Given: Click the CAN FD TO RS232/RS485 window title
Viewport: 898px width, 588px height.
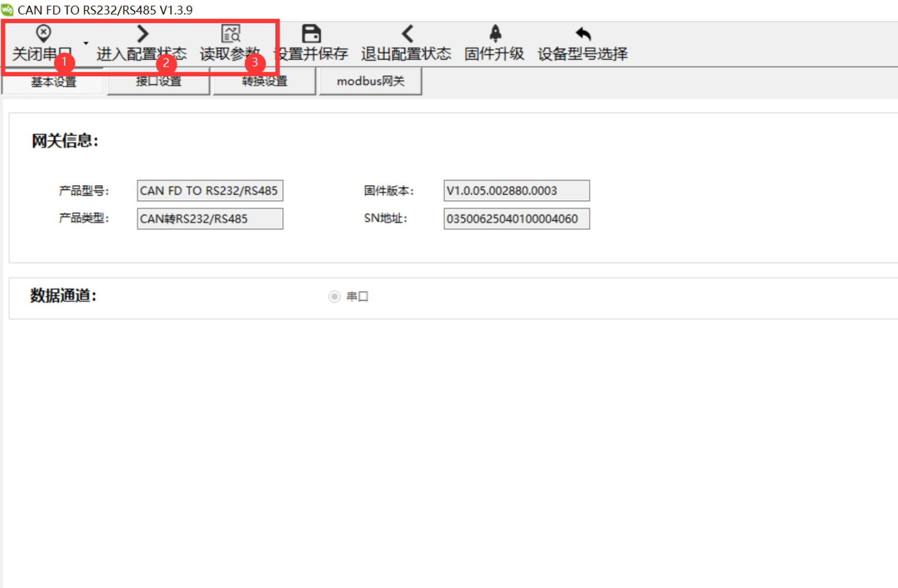Looking at the screenshot, I should coord(105,10).
